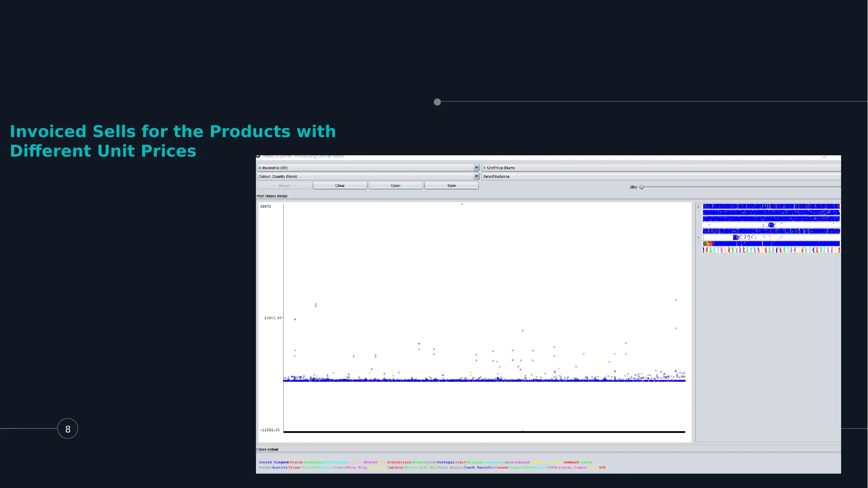Select the multicolored striped Country attribute bar

[771, 250]
